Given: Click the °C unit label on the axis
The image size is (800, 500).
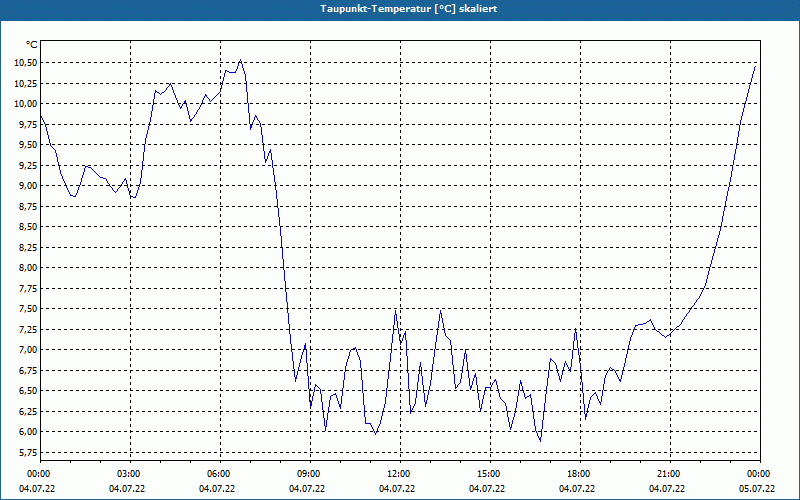Looking at the screenshot, I should (x=32, y=45).
